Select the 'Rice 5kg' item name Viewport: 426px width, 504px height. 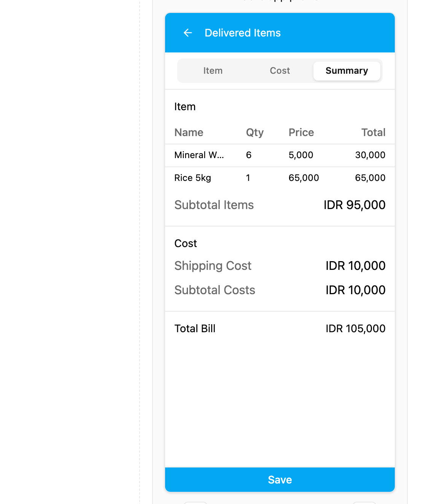coord(193,178)
